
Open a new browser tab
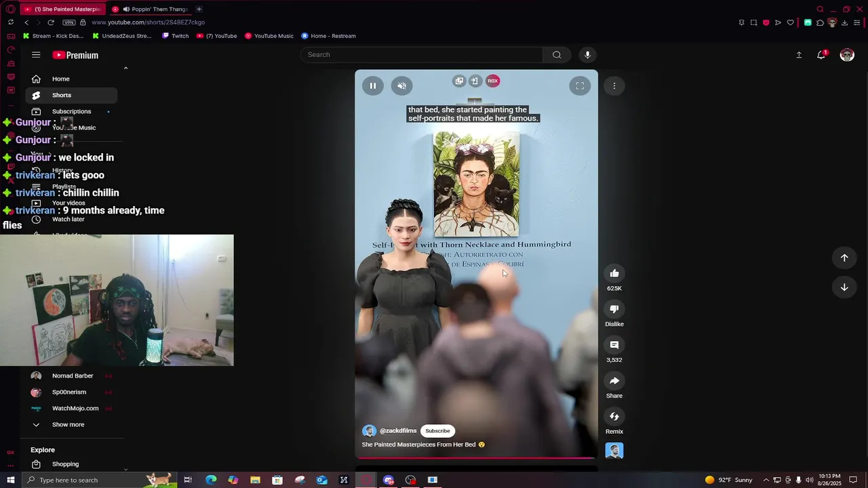click(x=199, y=9)
